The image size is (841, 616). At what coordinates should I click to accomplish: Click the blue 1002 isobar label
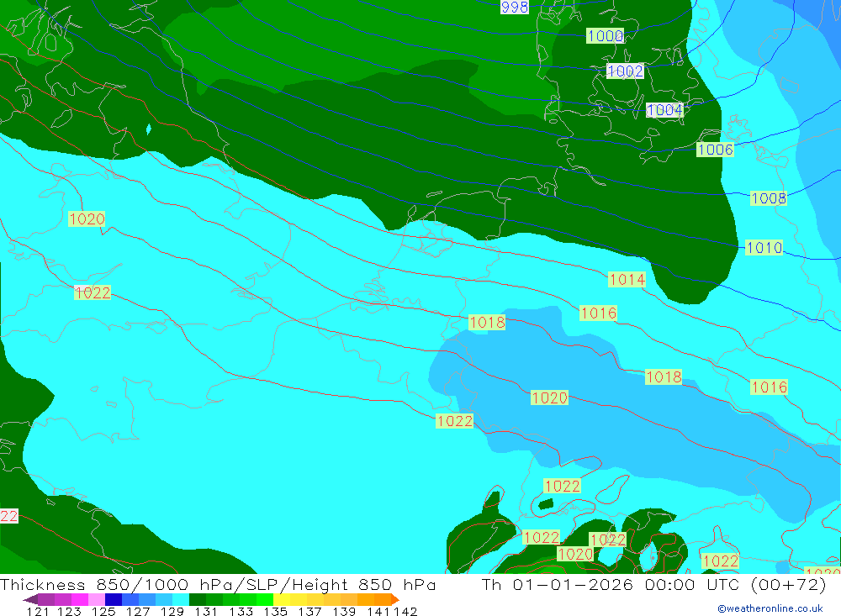pos(625,71)
